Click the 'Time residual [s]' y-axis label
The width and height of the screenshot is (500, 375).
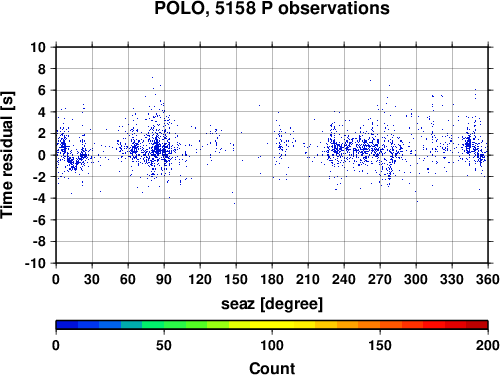[7, 155]
